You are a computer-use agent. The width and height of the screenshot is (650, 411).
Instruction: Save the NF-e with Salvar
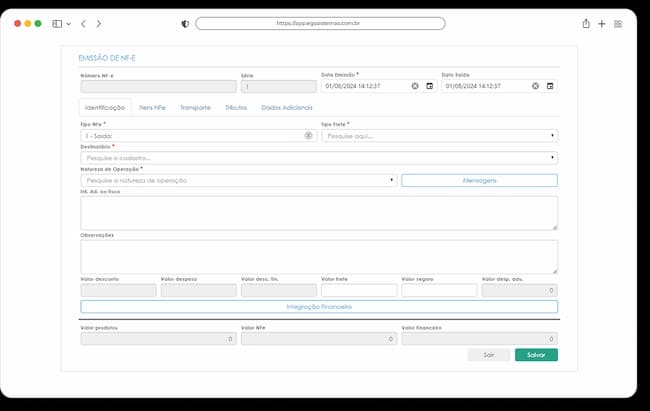[536, 355]
